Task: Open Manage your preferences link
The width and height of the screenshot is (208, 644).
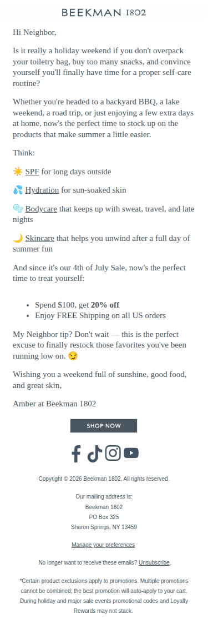Action: [x=103, y=545]
